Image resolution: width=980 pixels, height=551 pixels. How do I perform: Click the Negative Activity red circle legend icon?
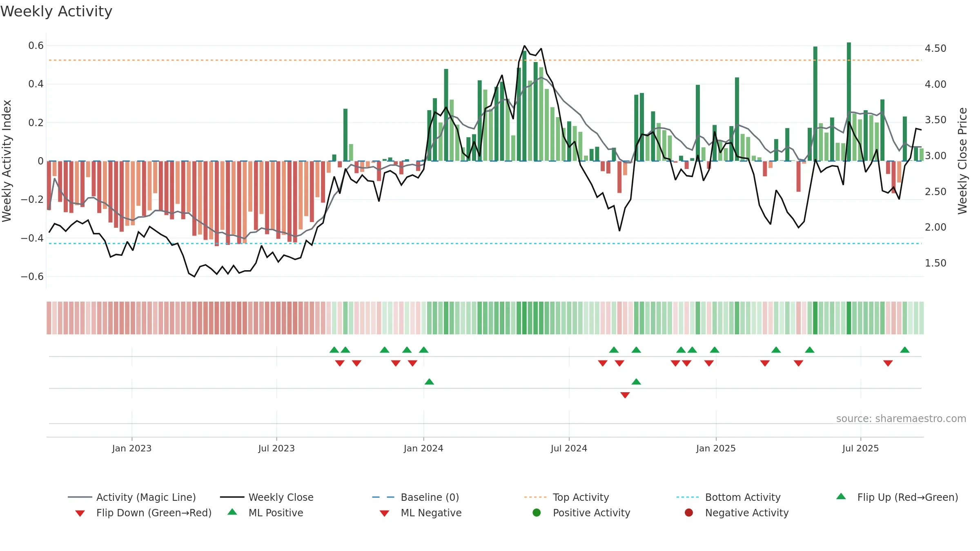coord(689,512)
